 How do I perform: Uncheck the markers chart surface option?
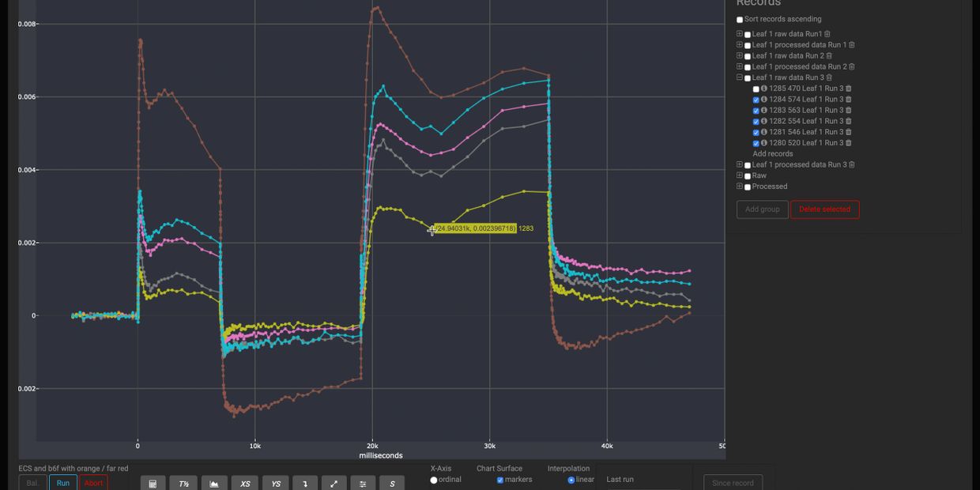tap(500, 480)
